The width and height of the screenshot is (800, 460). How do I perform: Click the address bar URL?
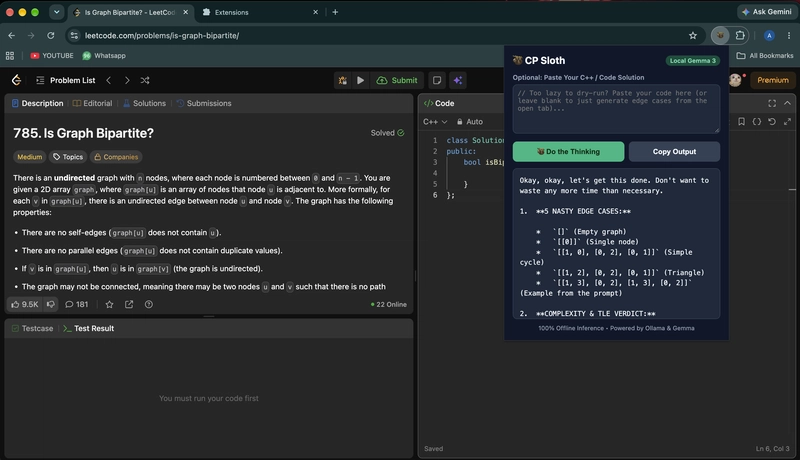coord(162,36)
